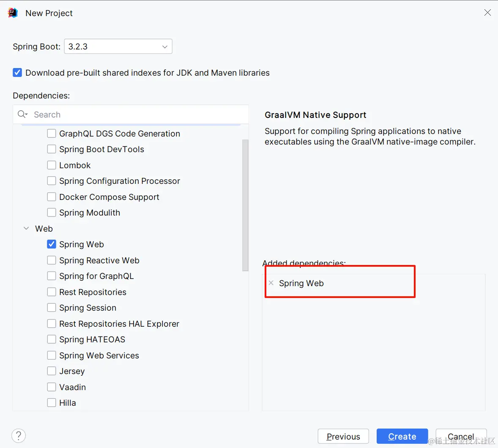The image size is (498, 448).
Task: Select Spring Web in added dependencies
Action: tap(301, 283)
